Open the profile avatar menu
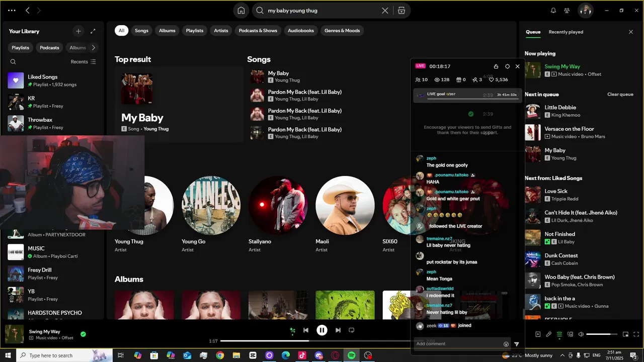 585,10
